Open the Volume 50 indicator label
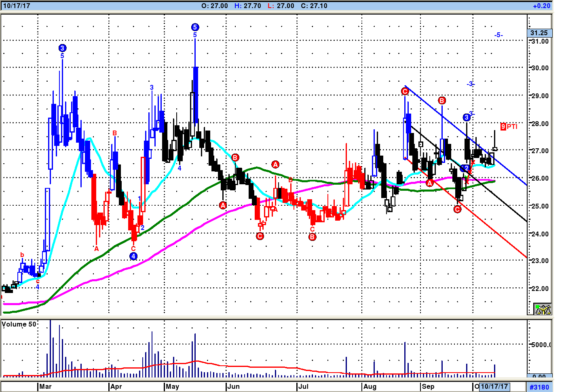This screenshot has width=566, height=392. point(19,324)
